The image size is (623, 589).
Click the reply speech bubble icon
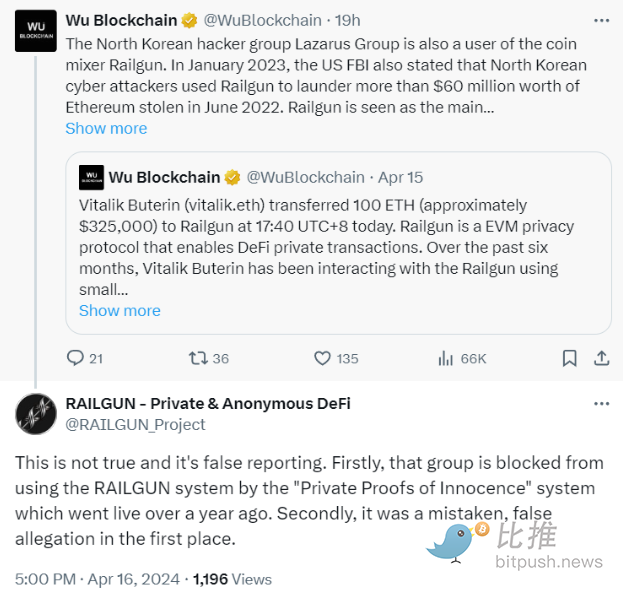(75, 358)
